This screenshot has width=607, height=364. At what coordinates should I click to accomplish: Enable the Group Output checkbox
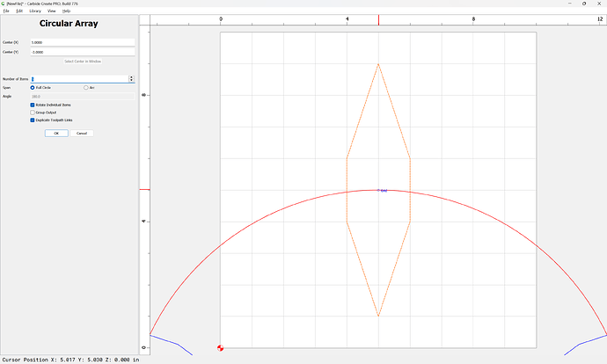point(33,113)
